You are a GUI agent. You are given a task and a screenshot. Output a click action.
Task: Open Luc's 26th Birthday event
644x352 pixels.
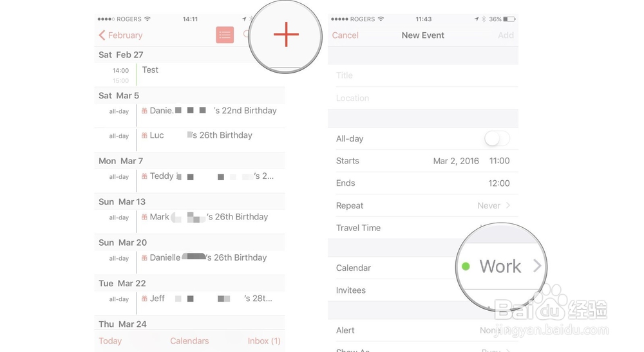(x=190, y=140)
